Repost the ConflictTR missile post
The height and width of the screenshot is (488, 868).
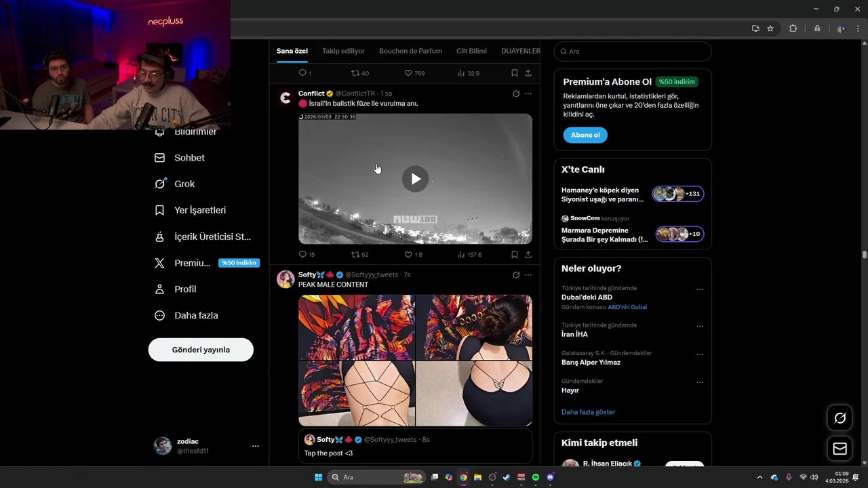click(359, 255)
